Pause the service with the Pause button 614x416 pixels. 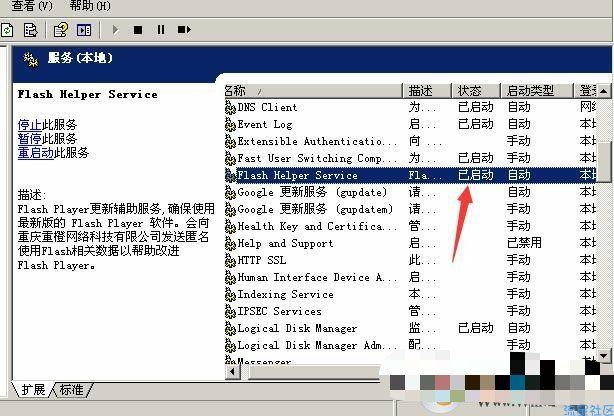click(161, 30)
